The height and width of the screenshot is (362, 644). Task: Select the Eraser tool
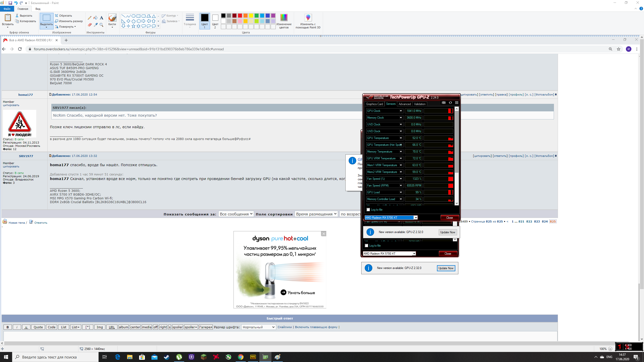[x=90, y=25]
